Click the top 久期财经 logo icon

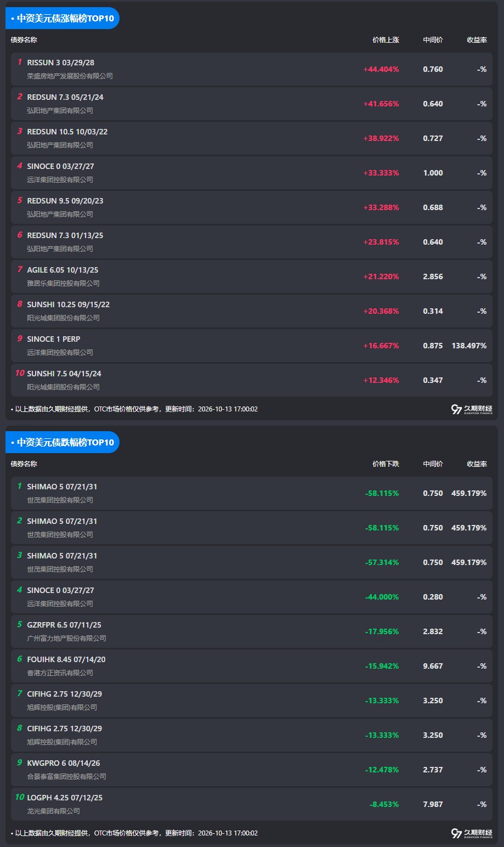pyautogui.click(x=472, y=409)
